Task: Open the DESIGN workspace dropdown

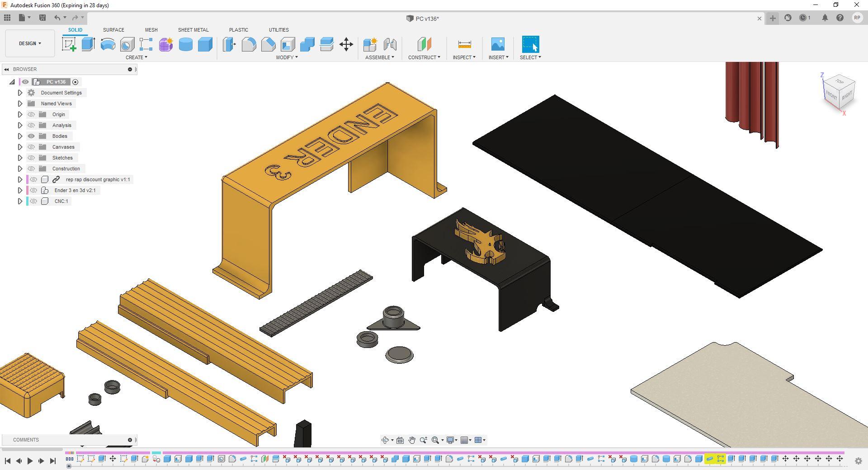Action: point(30,43)
